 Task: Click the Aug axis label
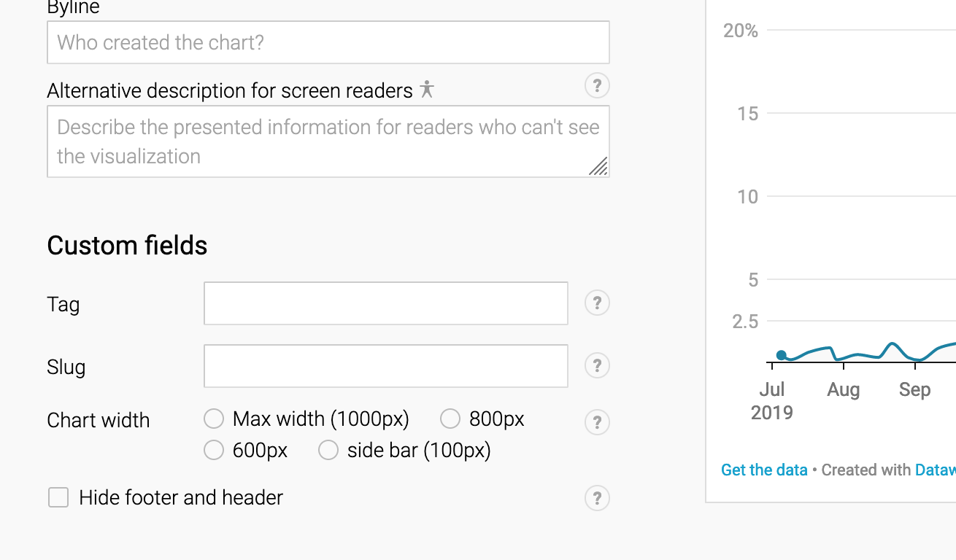pos(844,390)
